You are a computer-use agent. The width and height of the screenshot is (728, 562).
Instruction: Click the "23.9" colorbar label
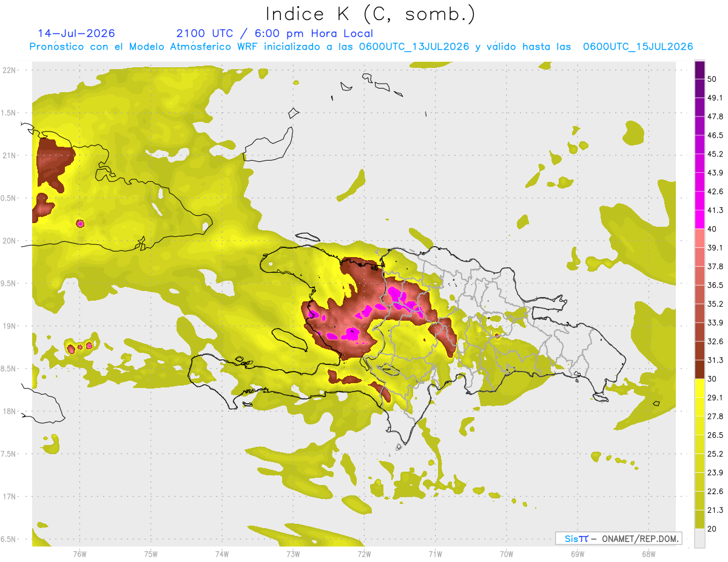715,472
